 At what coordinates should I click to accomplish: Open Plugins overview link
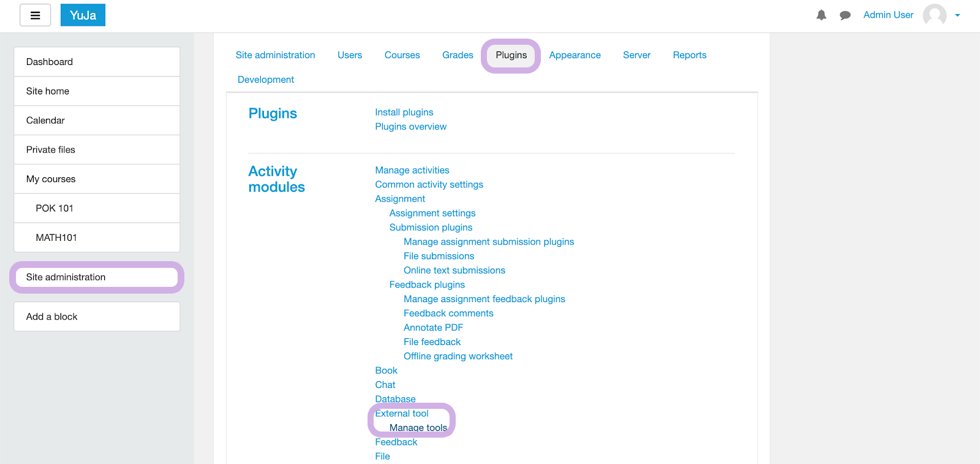410,127
